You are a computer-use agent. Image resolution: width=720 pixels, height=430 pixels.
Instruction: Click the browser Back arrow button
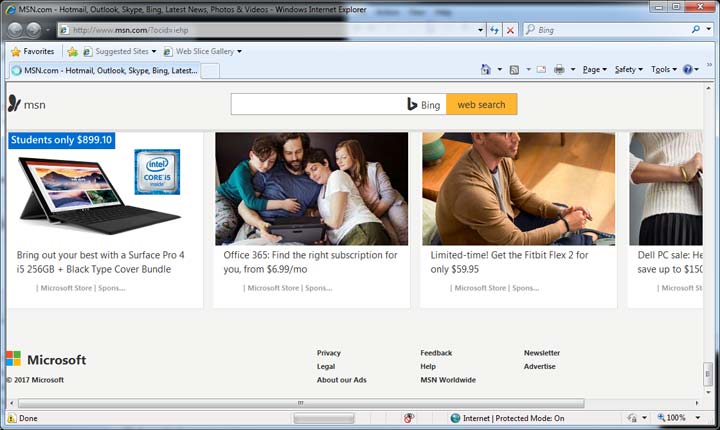[15, 30]
